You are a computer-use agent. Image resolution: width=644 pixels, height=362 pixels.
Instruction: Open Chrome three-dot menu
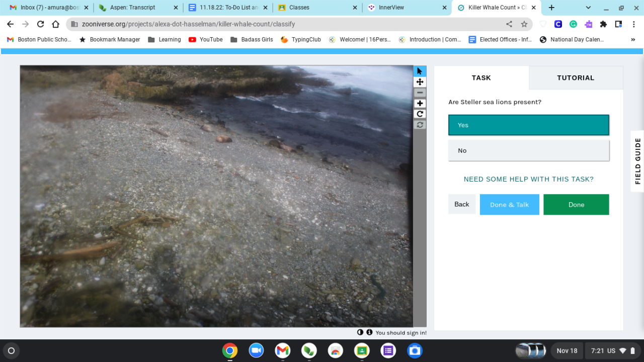[x=633, y=24]
